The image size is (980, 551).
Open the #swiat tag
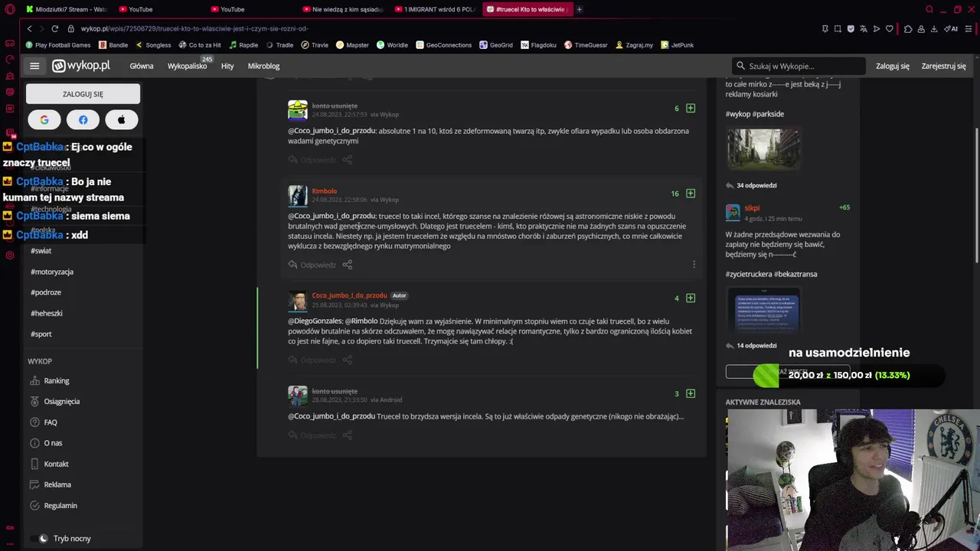41,251
